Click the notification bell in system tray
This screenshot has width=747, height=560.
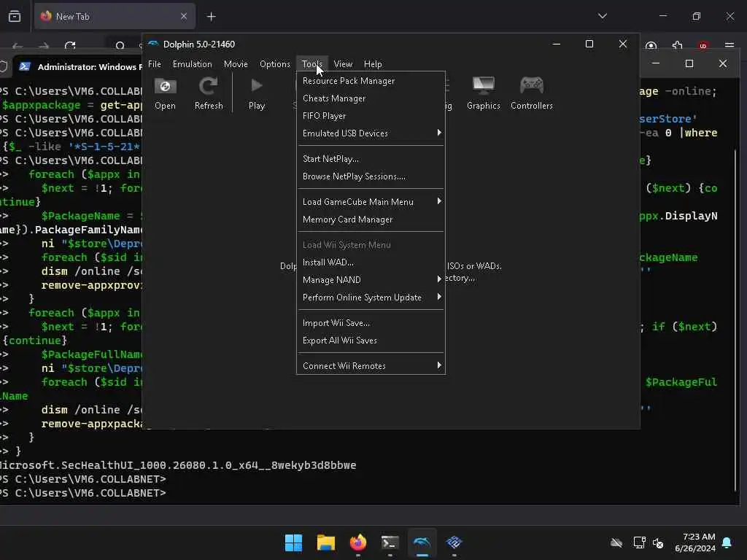(x=727, y=542)
